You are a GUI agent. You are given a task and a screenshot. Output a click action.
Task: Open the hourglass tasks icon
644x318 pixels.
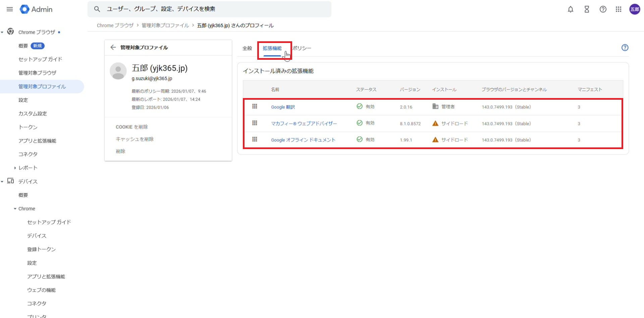coord(586,9)
